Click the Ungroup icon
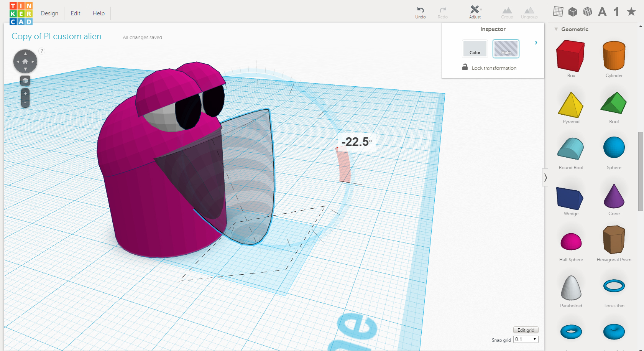The image size is (644, 351). point(529,13)
